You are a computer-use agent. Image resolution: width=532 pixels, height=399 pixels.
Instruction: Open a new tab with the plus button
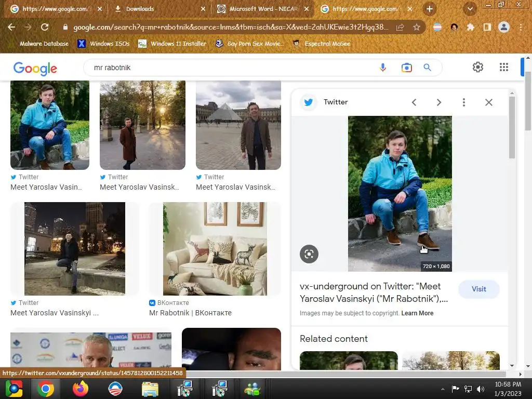[430, 9]
